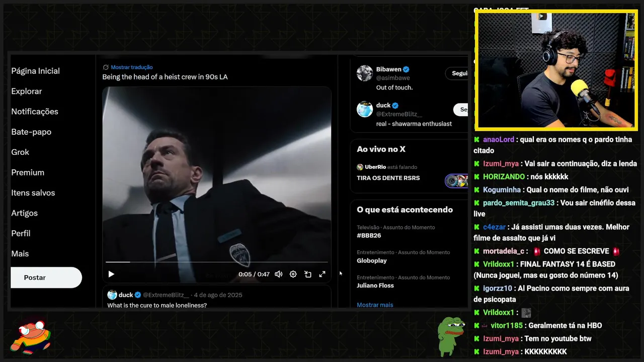644x362 pixels.
Task: Click the 4 de ago de 2025 date
Action: [x=218, y=295]
